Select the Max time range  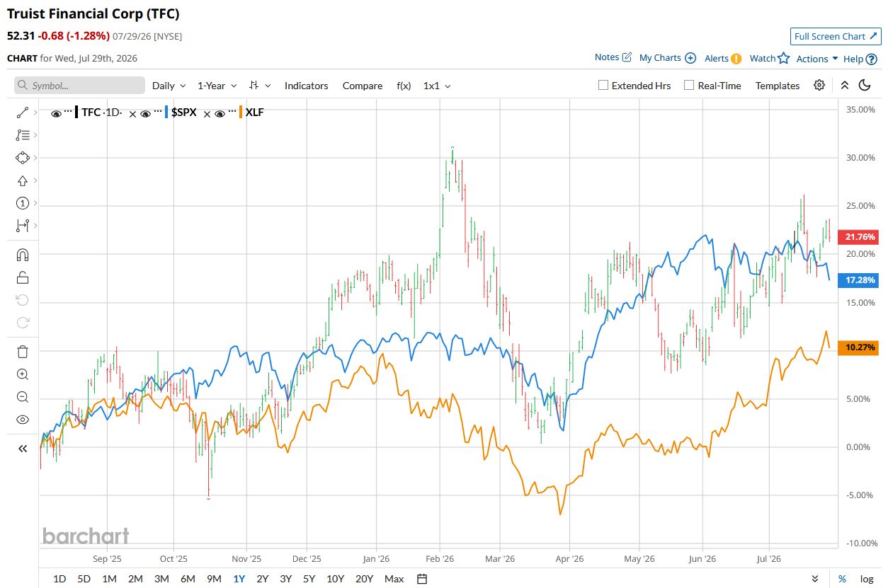[x=394, y=579]
